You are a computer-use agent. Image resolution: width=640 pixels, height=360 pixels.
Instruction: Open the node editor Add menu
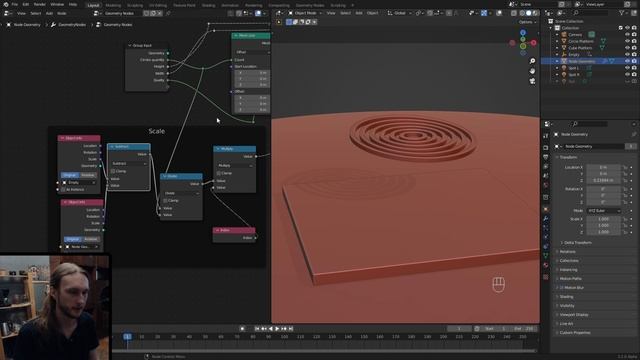coord(49,13)
